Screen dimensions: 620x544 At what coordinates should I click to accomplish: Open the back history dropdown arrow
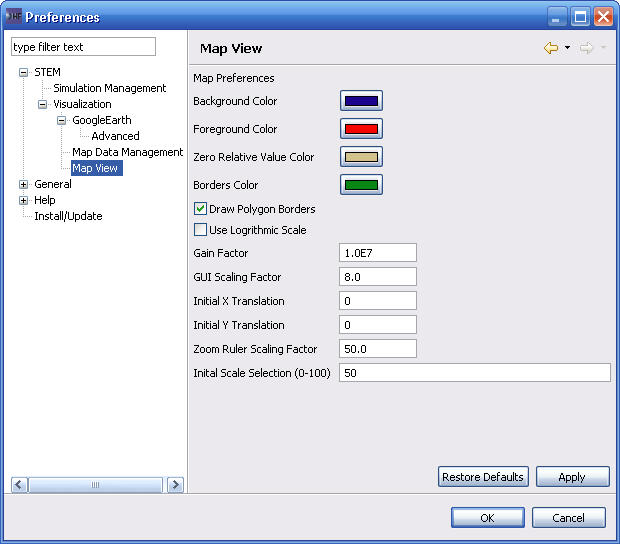(567, 48)
